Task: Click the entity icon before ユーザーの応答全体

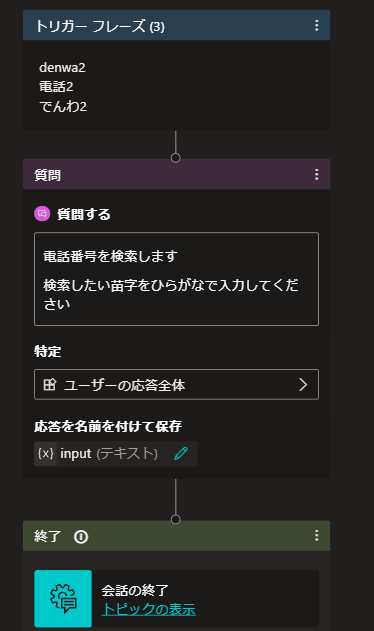Action: pyautogui.click(x=50, y=384)
